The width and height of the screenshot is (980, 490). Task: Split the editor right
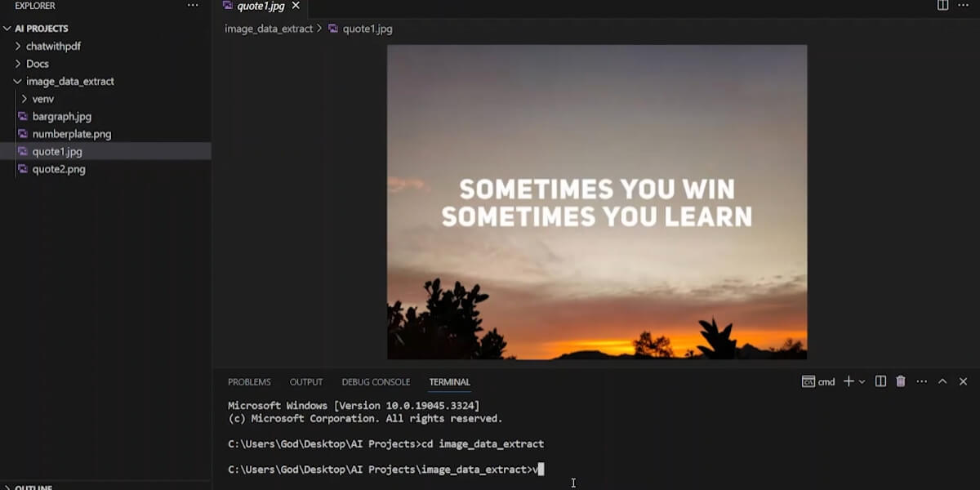pyautogui.click(x=942, y=5)
